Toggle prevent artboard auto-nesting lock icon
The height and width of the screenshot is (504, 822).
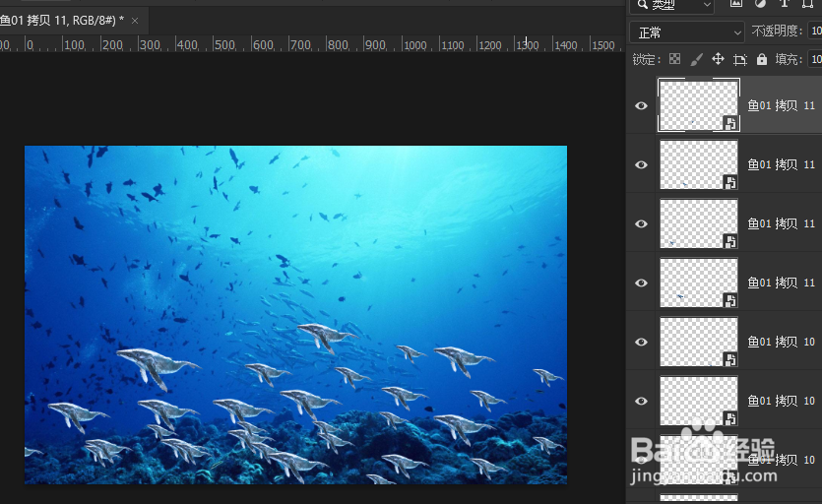pos(739,60)
